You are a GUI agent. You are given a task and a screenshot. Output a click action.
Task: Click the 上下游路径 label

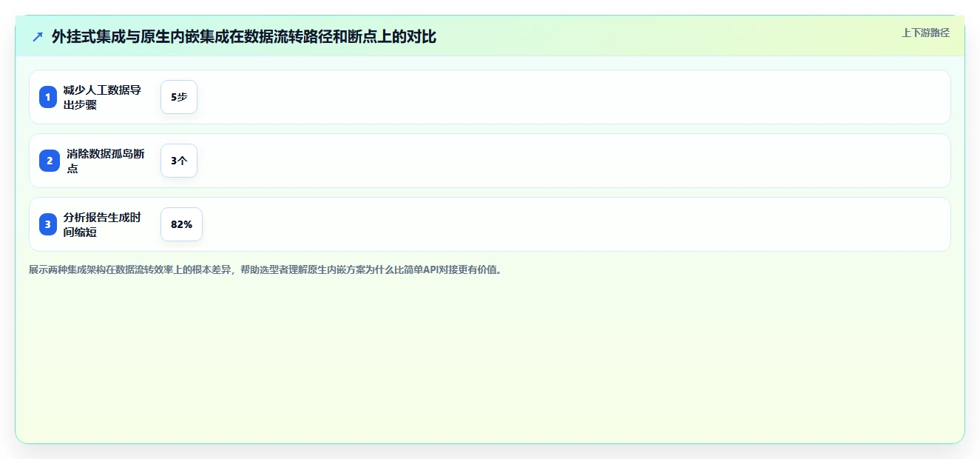[925, 33]
